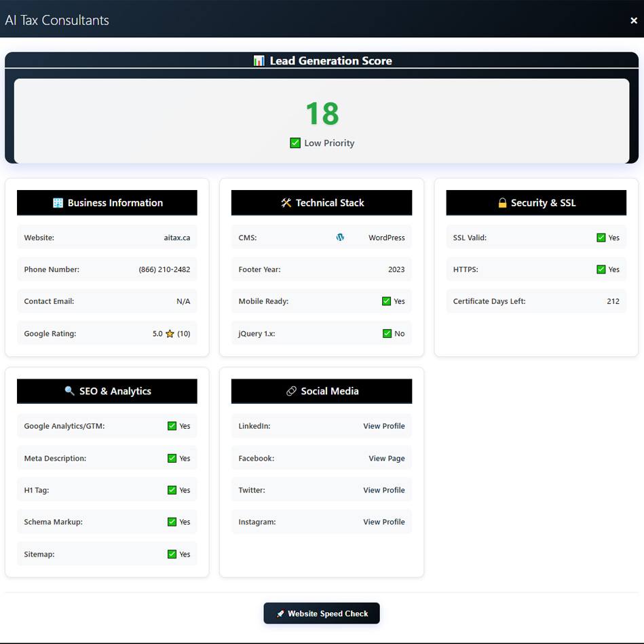Image resolution: width=644 pixels, height=644 pixels.
Task: Click the padlock icon on Security & SSL header
Action: coord(501,202)
